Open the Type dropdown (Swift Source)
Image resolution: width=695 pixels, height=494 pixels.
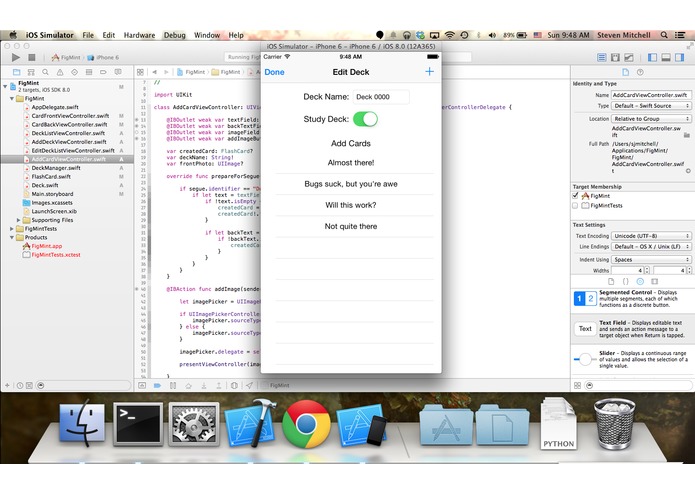(x=651, y=106)
